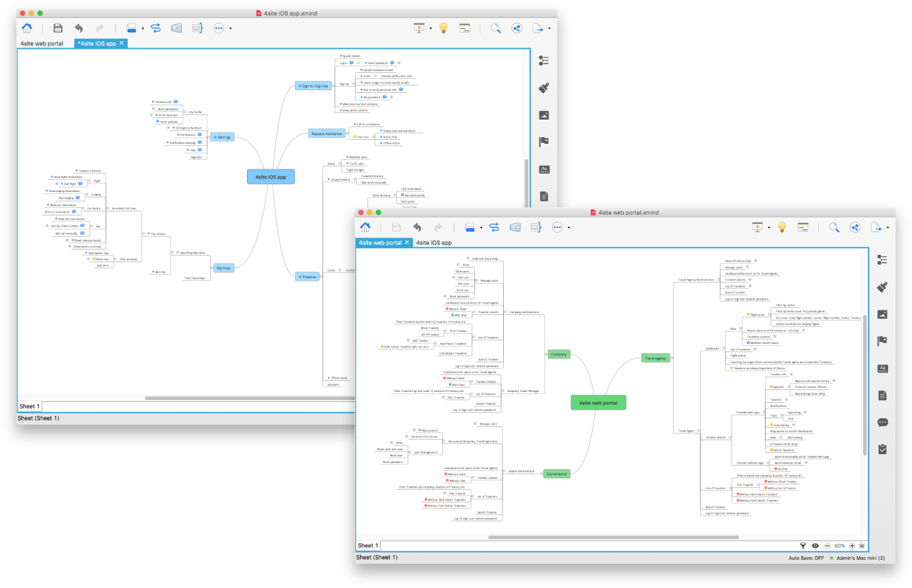
Task: Open presentation dropdown arrow in web portal toolbar
Action: [x=769, y=227]
